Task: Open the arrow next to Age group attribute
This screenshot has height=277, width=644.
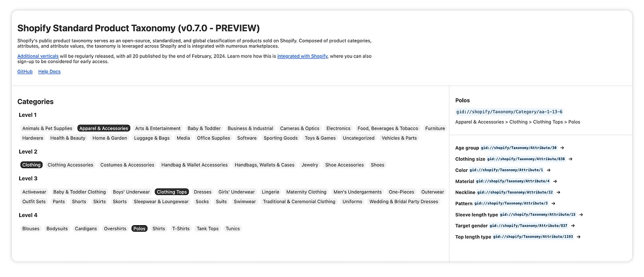Action: coord(562,148)
